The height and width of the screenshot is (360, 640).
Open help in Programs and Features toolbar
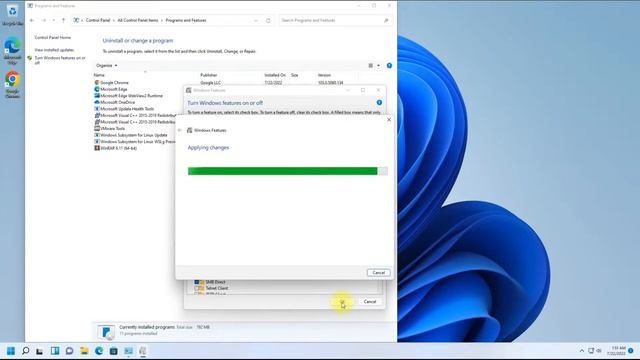(x=389, y=65)
